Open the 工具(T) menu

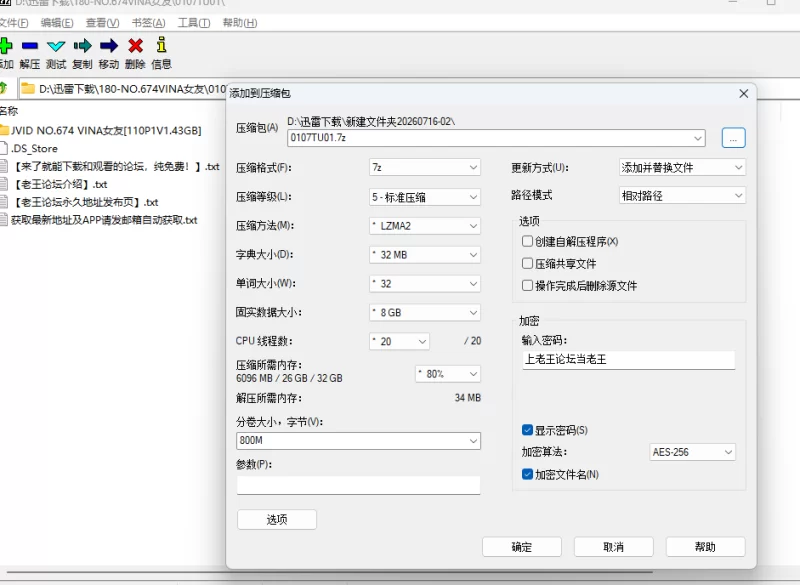[194, 23]
